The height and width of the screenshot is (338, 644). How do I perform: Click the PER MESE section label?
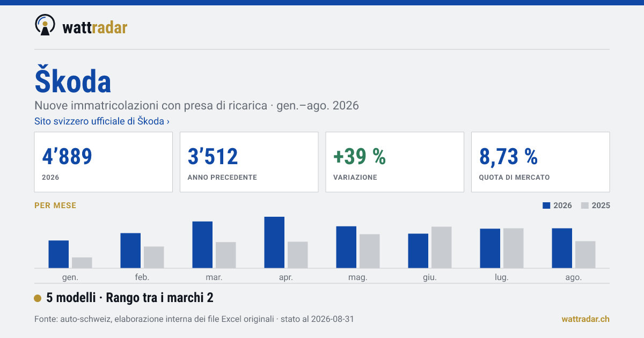pos(55,205)
